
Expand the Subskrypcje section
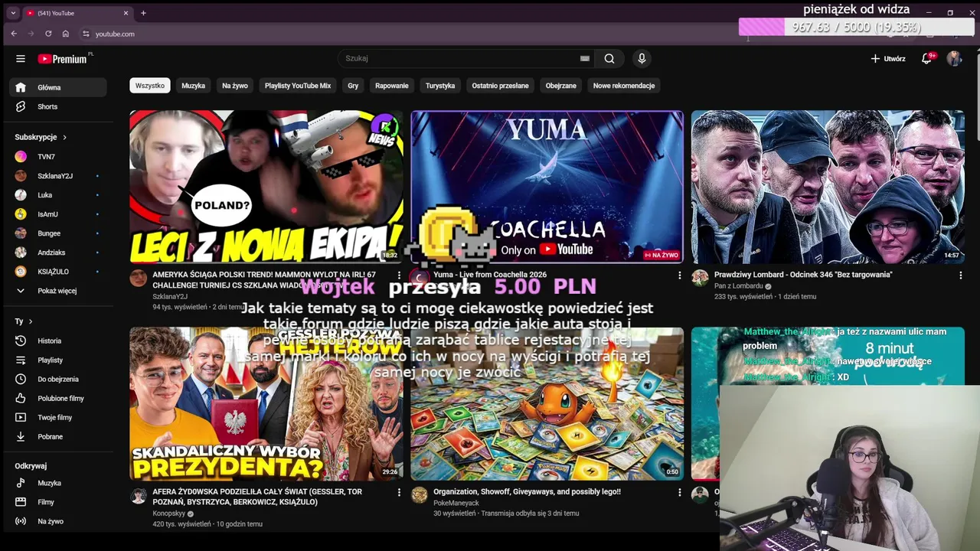[x=41, y=137]
